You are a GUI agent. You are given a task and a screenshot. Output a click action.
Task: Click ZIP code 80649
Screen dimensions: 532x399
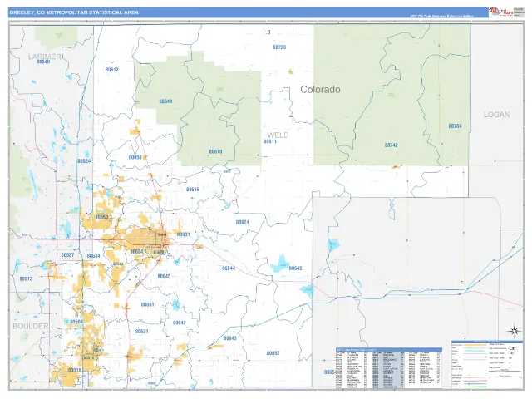(x=295, y=268)
